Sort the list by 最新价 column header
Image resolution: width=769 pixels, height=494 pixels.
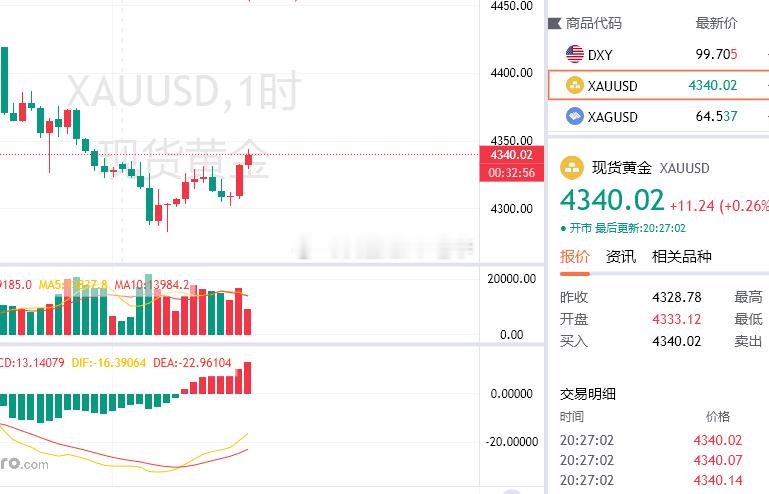pyautogui.click(x=716, y=23)
